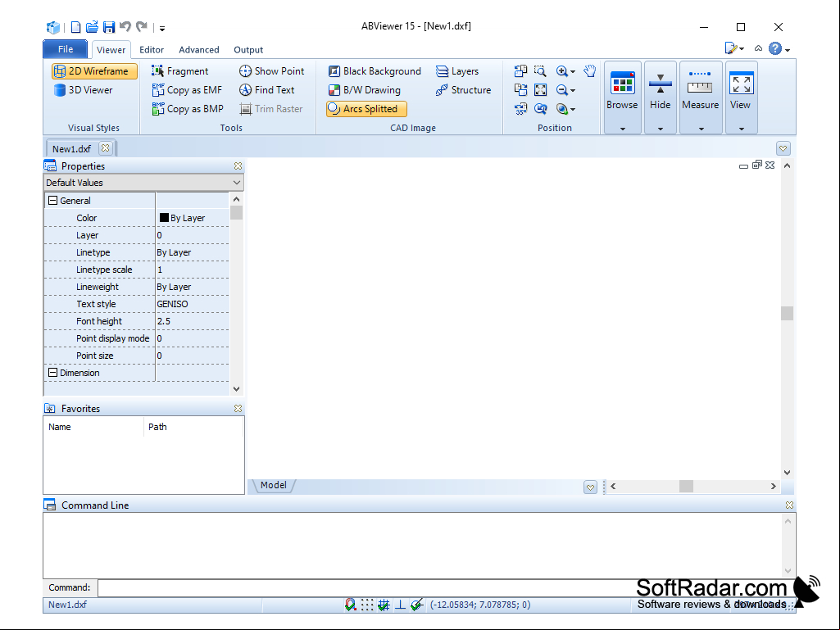Activate the Show Point tool

pos(271,71)
